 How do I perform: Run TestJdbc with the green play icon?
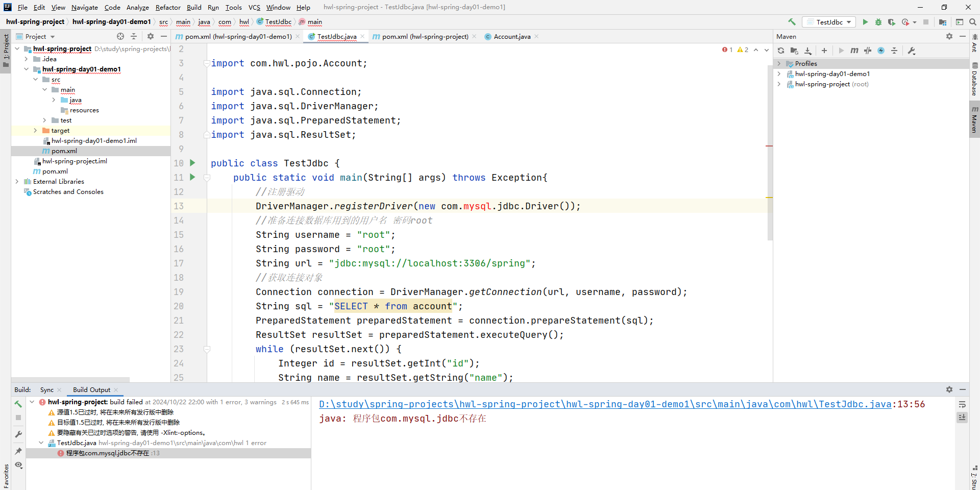click(865, 22)
